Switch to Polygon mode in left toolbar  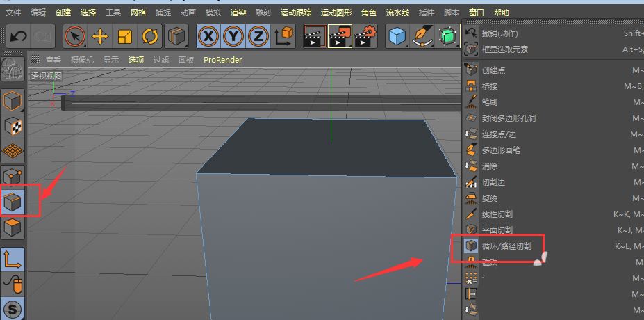pos(13,227)
